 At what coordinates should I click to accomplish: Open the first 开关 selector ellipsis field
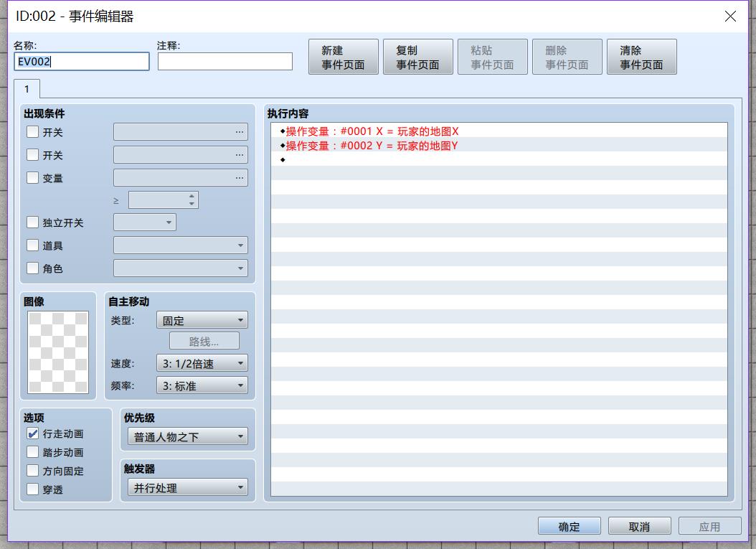click(x=181, y=132)
